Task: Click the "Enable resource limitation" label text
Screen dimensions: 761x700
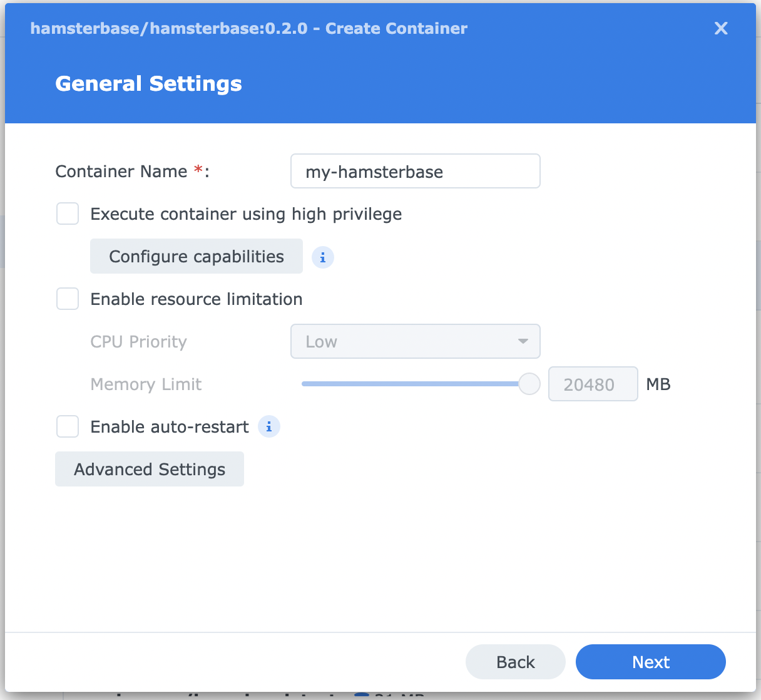Action: [197, 299]
